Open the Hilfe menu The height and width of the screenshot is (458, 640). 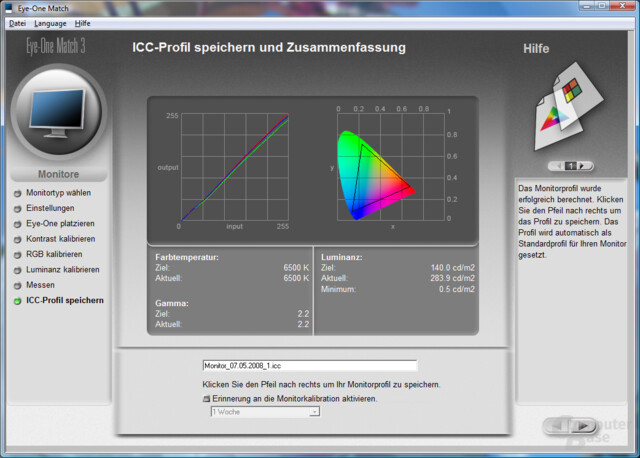click(82, 23)
